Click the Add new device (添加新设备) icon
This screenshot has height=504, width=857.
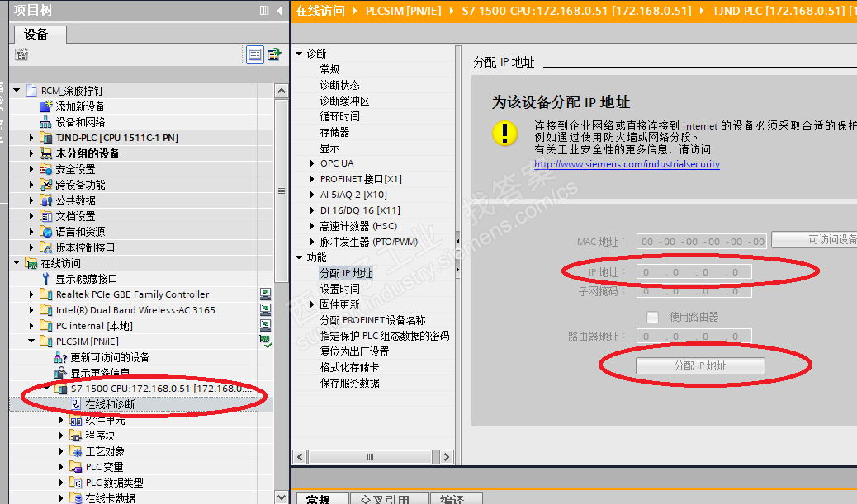(x=46, y=106)
